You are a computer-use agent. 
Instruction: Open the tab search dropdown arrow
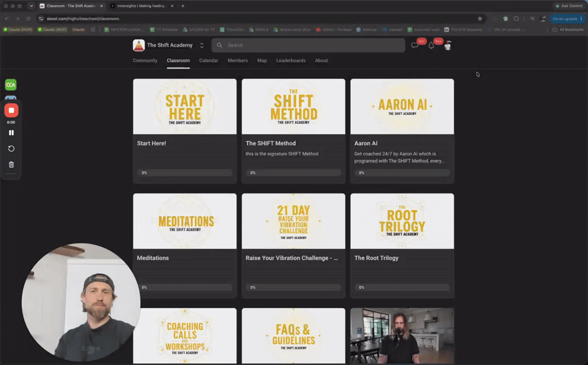(x=31, y=6)
